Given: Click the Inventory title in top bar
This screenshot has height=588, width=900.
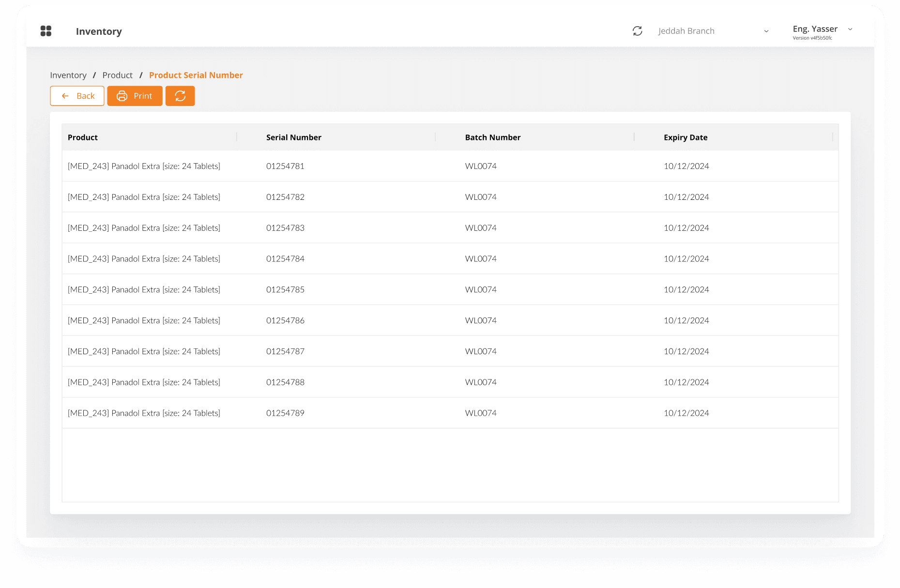Looking at the screenshot, I should click(x=99, y=31).
